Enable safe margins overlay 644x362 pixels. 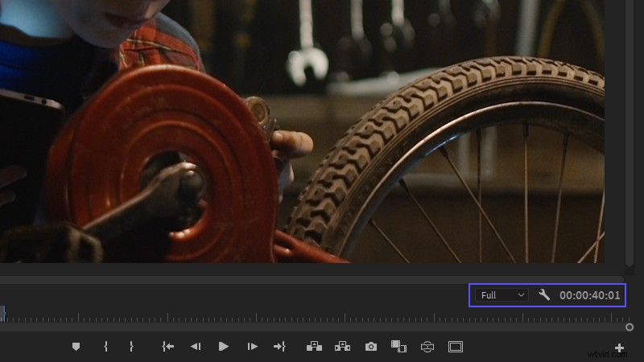point(456,347)
